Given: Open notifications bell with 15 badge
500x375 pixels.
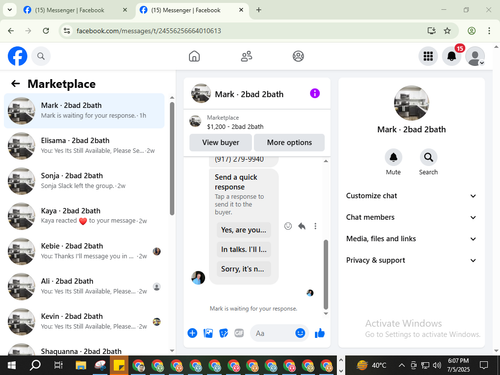Looking at the screenshot, I should point(452,56).
